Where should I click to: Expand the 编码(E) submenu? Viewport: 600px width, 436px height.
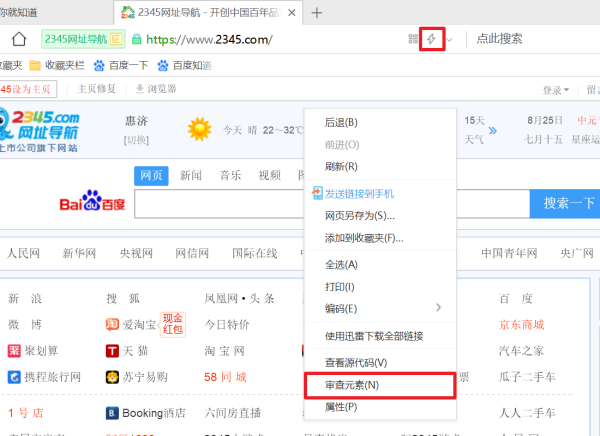tap(380, 309)
